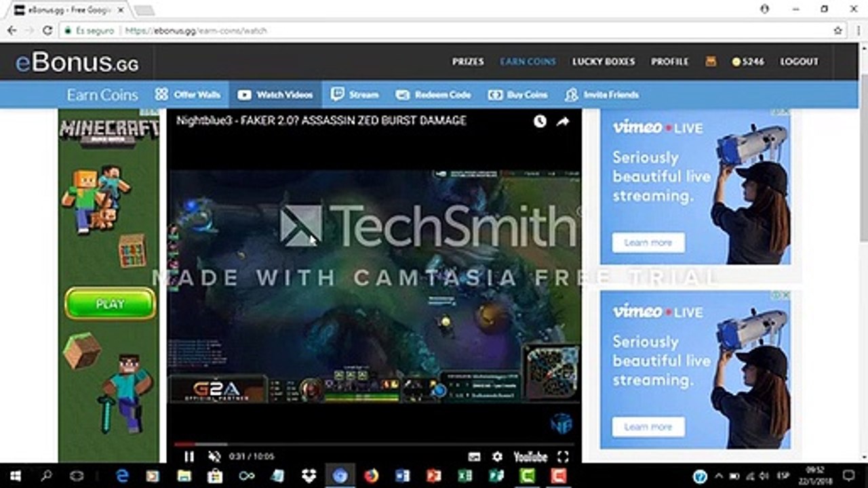Image resolution: width=868 pixels, height=488 pixels.
Task: Open the Invite Friends tab
Action: pyautogui.click(x=602, y=95)
